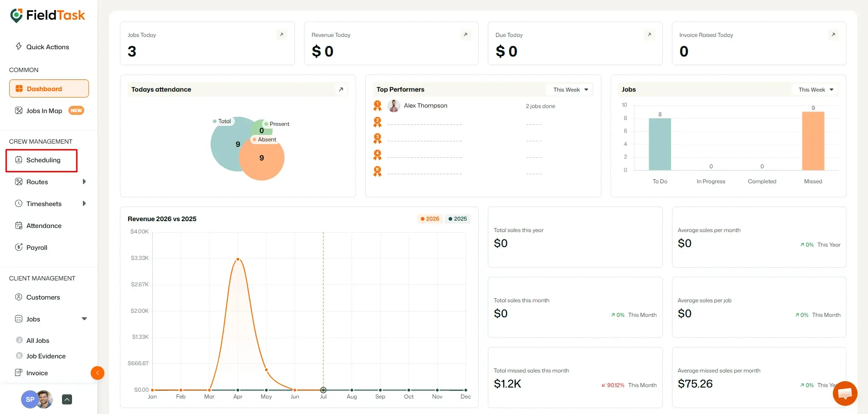Click the NEW badge beside Jobs In Map
This screenshot has height=414, width=868.
76,110
